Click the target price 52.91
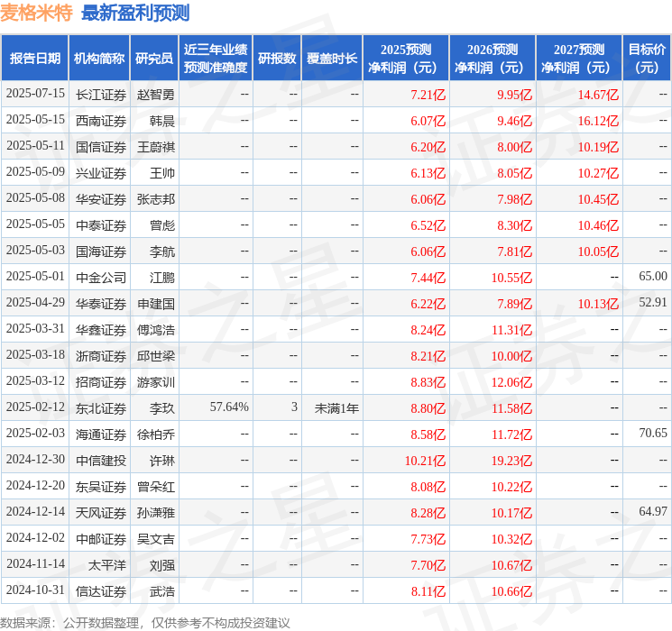Image resolution: width=672 pixels, height=631 pixels. [653, 303]
